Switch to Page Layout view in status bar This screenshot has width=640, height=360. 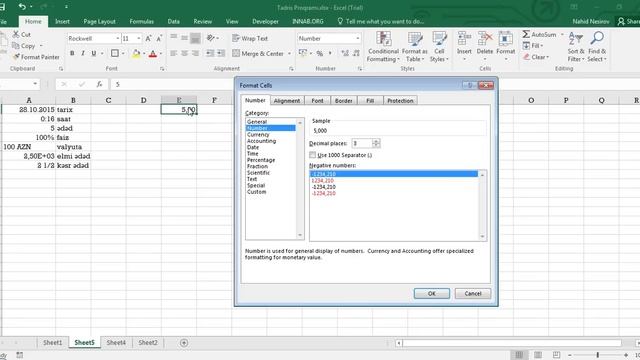pos(538,355)
